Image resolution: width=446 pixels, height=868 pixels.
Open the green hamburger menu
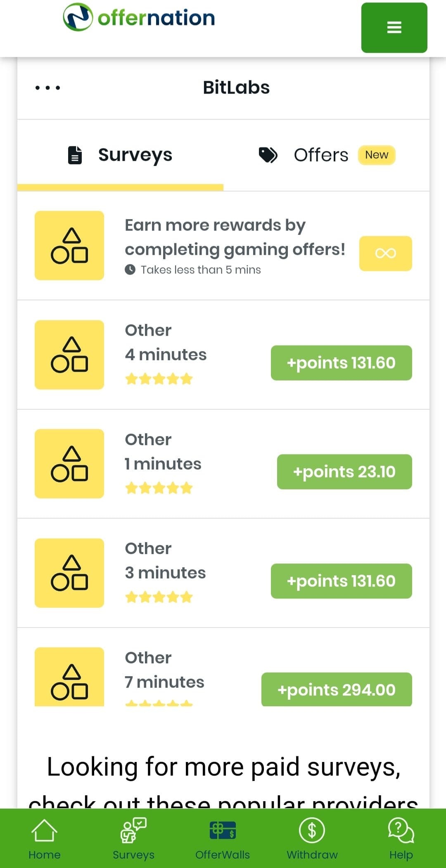[x=394, y=28]
